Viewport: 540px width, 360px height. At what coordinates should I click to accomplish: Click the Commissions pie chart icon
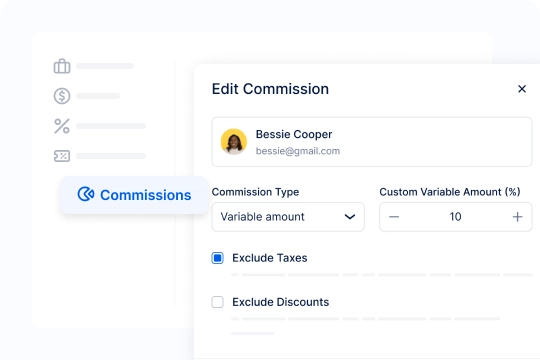point(86,194)
